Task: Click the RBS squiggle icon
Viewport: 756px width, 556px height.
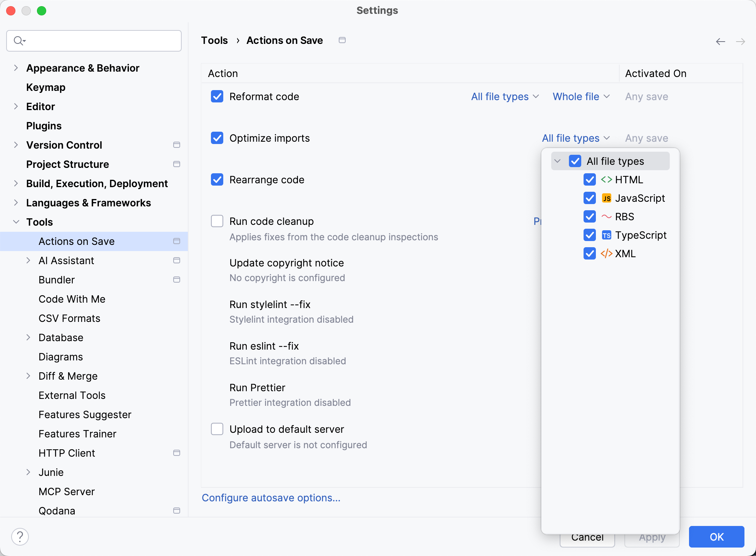Action: pos(607,216)
